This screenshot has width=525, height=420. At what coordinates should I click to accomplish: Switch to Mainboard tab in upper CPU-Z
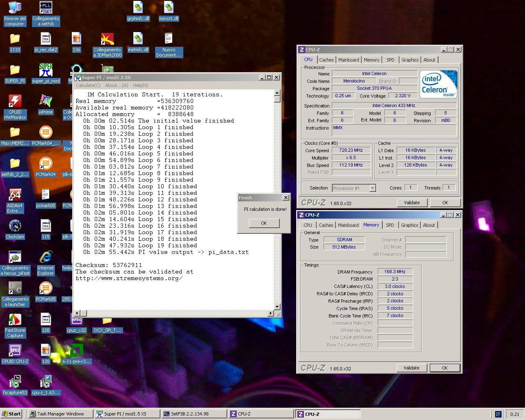point(349,60)
